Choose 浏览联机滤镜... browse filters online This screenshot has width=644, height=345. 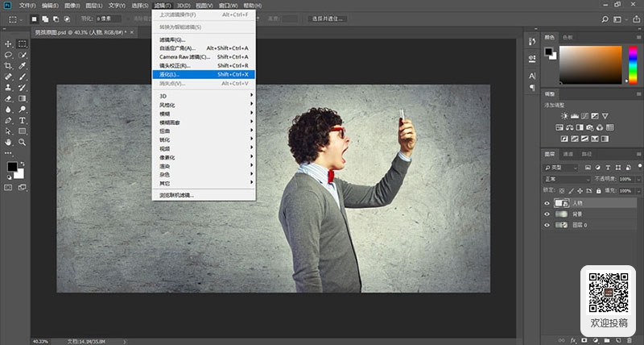tap(204, 195)
